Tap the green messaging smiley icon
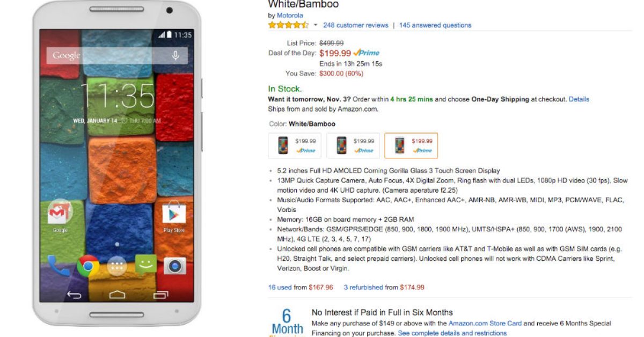Viewport: 644px width, 337px height. coord(145,265)
